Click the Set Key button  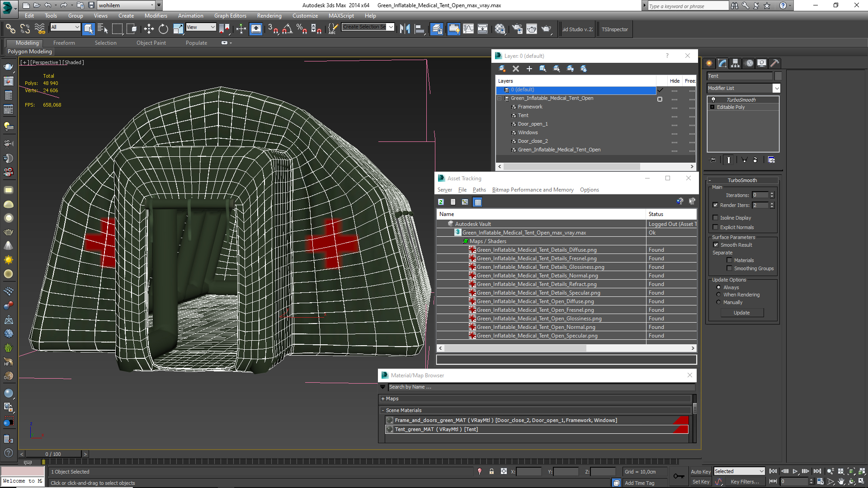click(701, 482)
